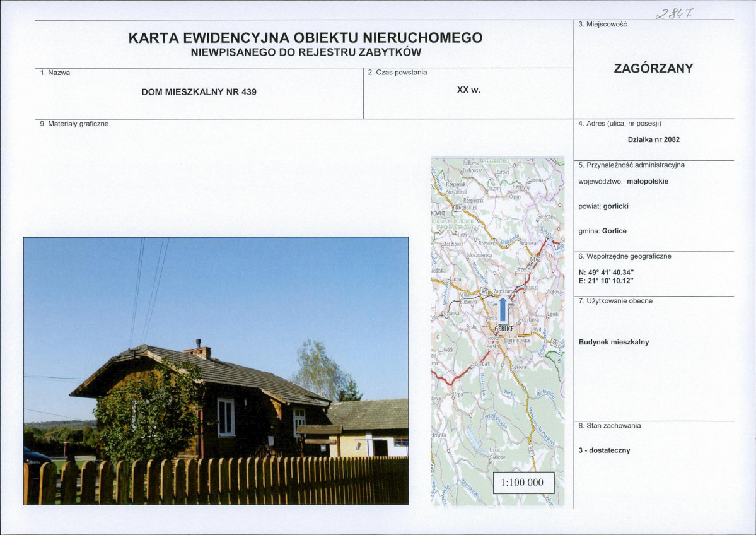Image resolution: width=756 pixels, height=535 pixels.
Task: Select the label '9. Materiały graficzne'
Action: 74,124
